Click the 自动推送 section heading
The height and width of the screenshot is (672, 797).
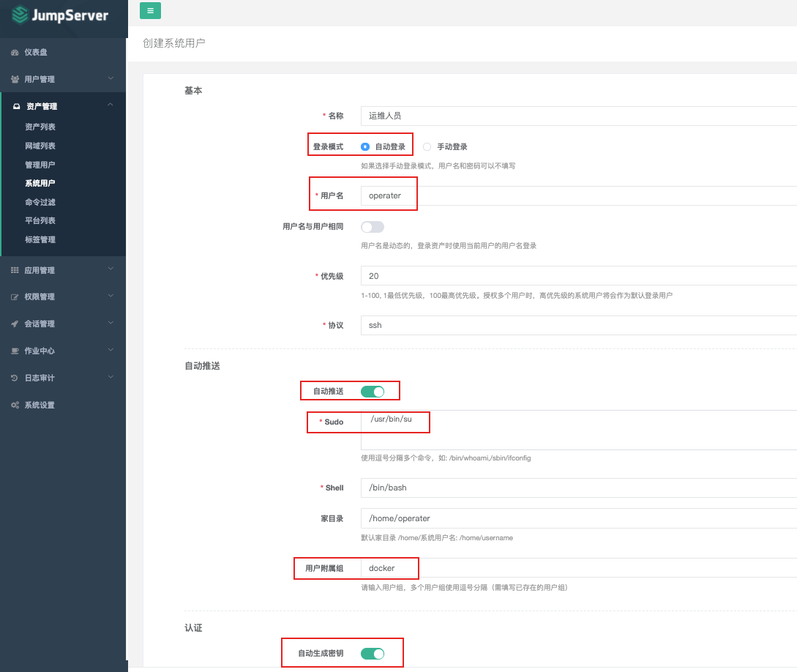(x=202, y=366)
